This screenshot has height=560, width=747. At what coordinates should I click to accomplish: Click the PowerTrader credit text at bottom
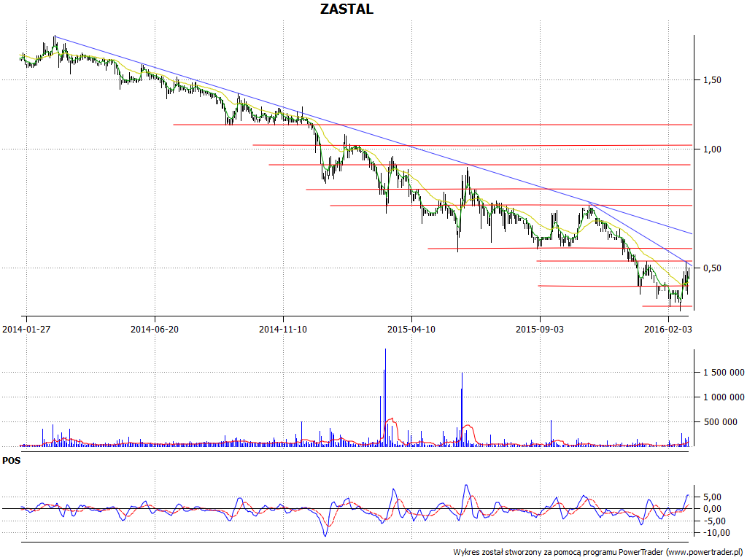[599, 553]
